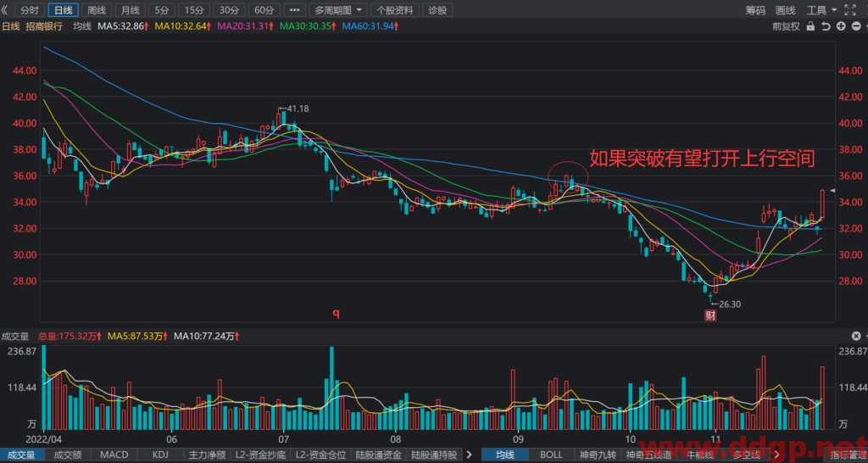This screenshot has height=463, width=868.
Task: Collapse the side panel with the double-chevron icon
Action: pos(5,10)
